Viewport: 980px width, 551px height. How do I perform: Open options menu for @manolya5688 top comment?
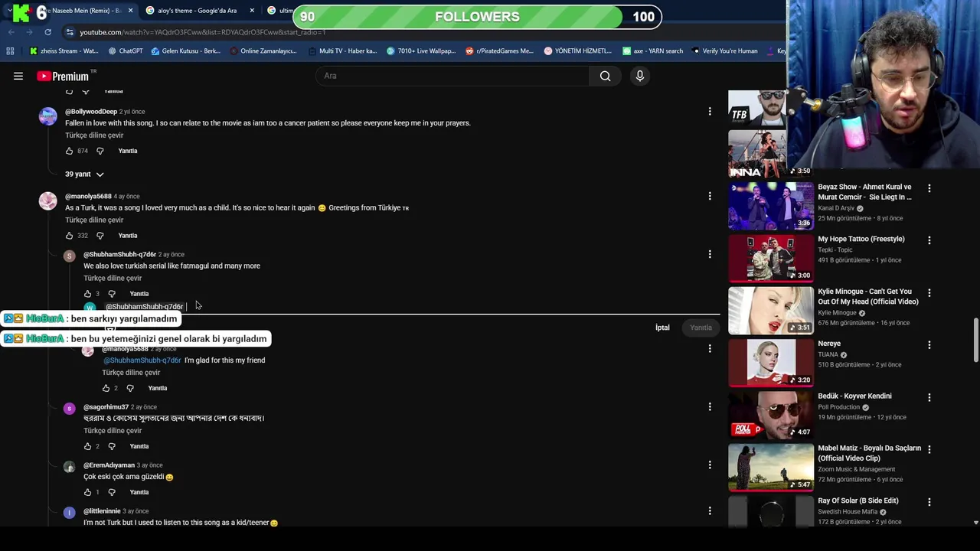710,197
